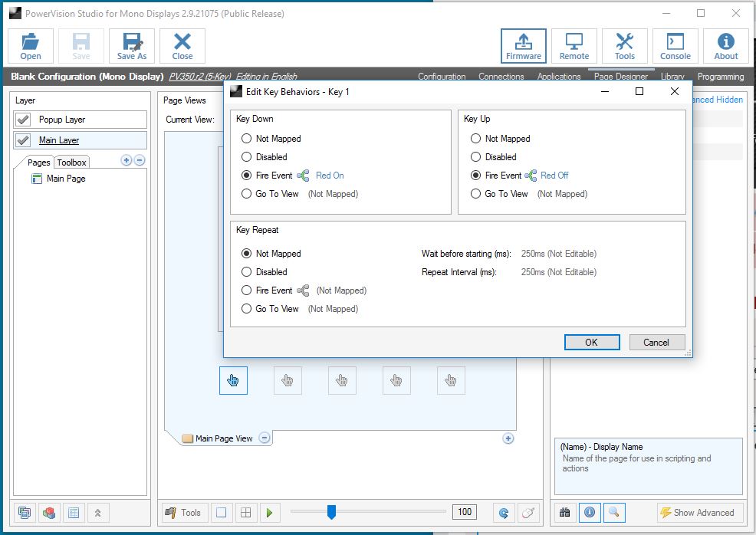This screenshot has width=756, height=535.
Task: Click the zoom slider handle
Action: (331, 512)
